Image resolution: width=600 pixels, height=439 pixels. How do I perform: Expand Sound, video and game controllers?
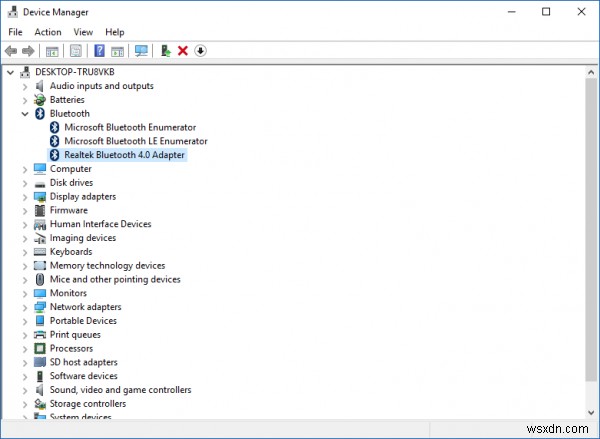[x=25, y=390]
